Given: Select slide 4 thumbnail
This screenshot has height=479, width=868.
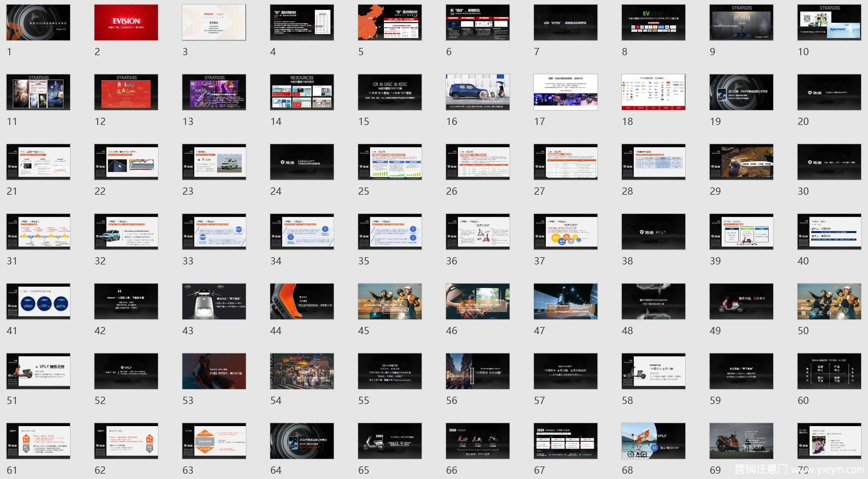Looking at the screenshot, I should (x=302, y=22).
